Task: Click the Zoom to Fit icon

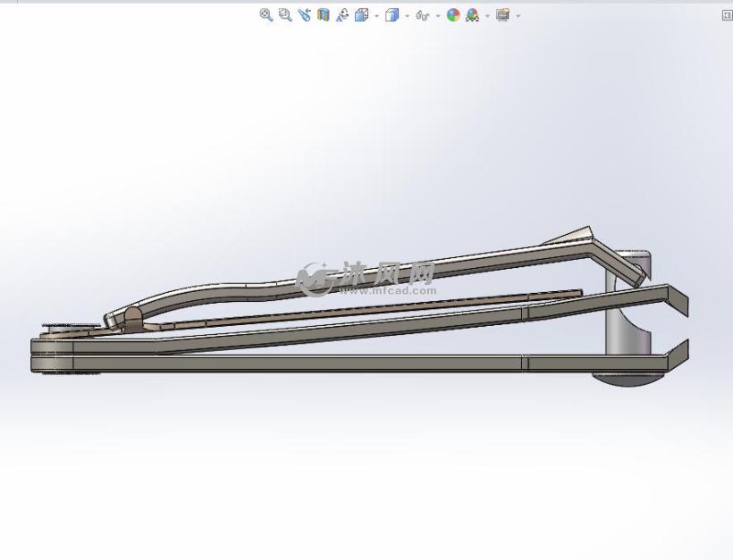Action: [x=265, y=15]
